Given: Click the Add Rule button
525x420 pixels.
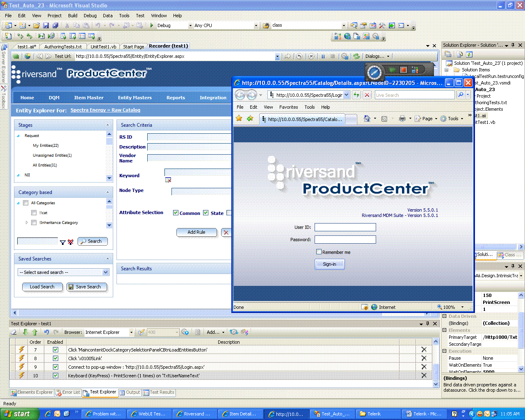Looking at the screenshot, I should [196, 232].
